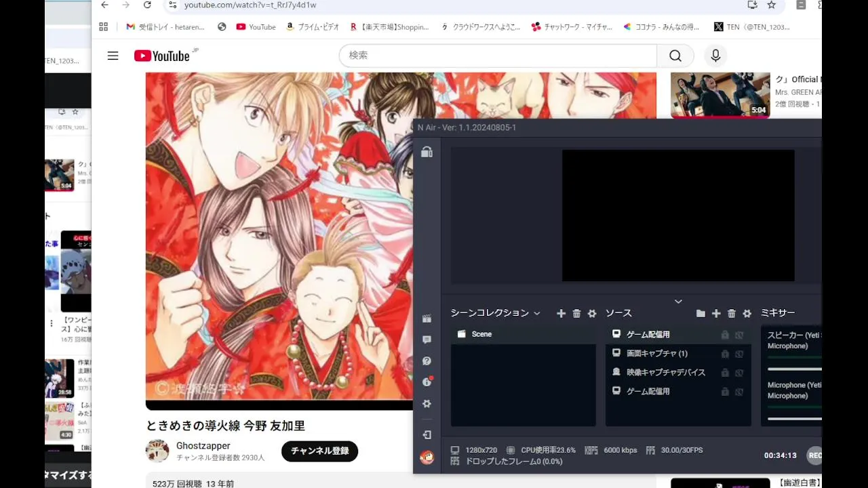Click the logout door icon in N Air sidebar
The width and height of the screenshot is (868, 488).
click(x=427, y=435)
